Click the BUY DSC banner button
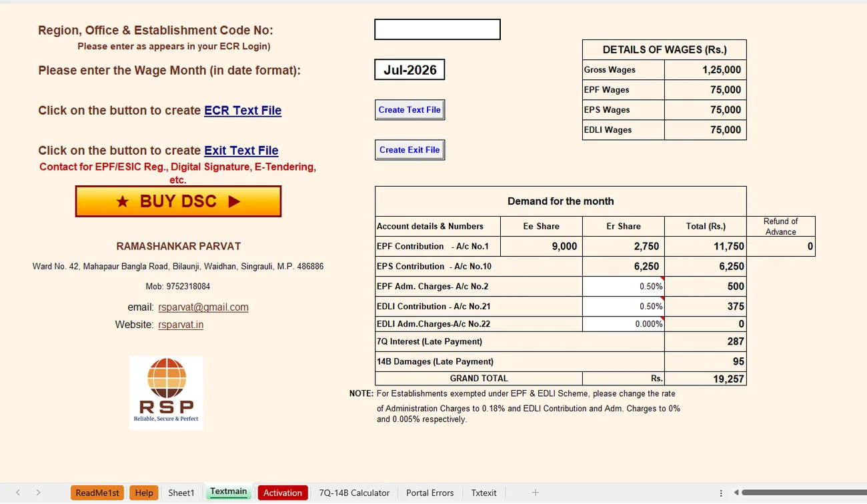The height and width of the screenshot is (504, 867). click(x=178, y=201)
